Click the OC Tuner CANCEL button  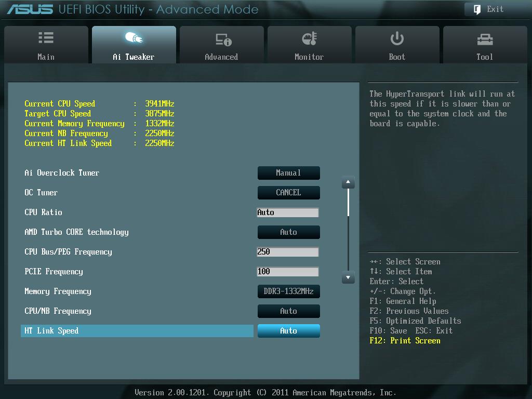288,193
